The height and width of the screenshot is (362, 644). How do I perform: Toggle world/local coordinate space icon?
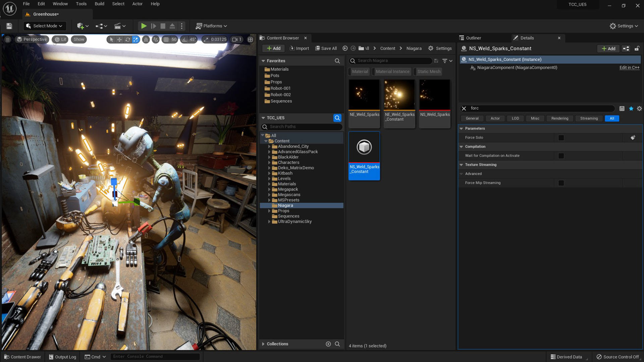point(146,39)
